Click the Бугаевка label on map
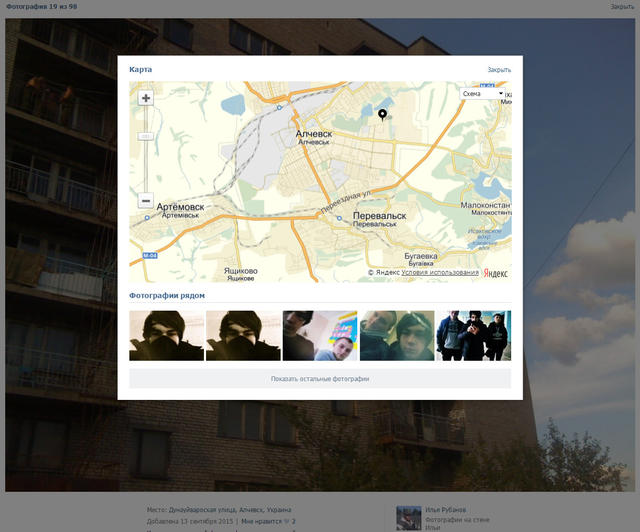 coord(421,256)
